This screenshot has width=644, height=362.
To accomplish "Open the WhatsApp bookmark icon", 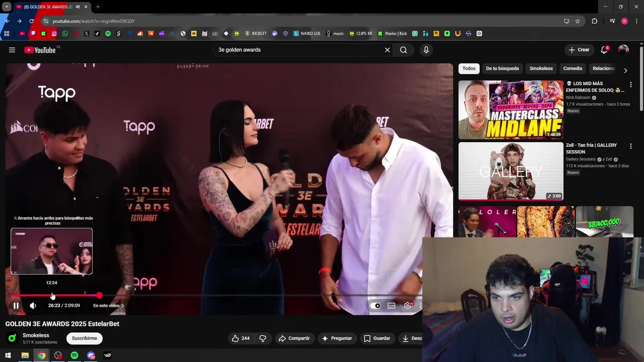I will [65, 34].
